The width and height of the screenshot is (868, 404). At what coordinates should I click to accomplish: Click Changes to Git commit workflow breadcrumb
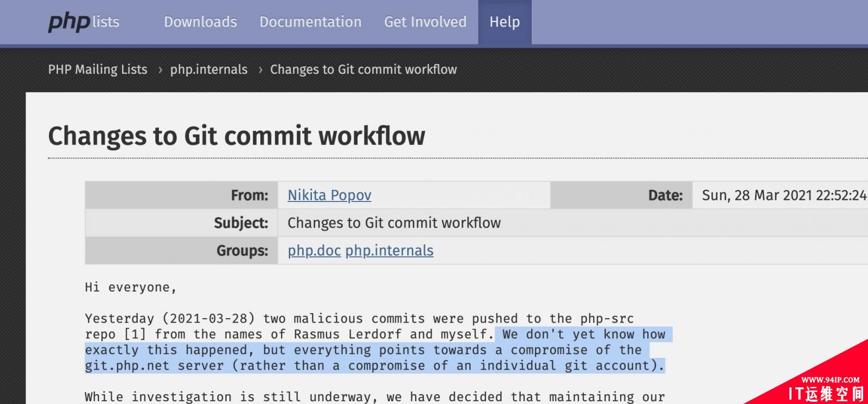(363, 70)
